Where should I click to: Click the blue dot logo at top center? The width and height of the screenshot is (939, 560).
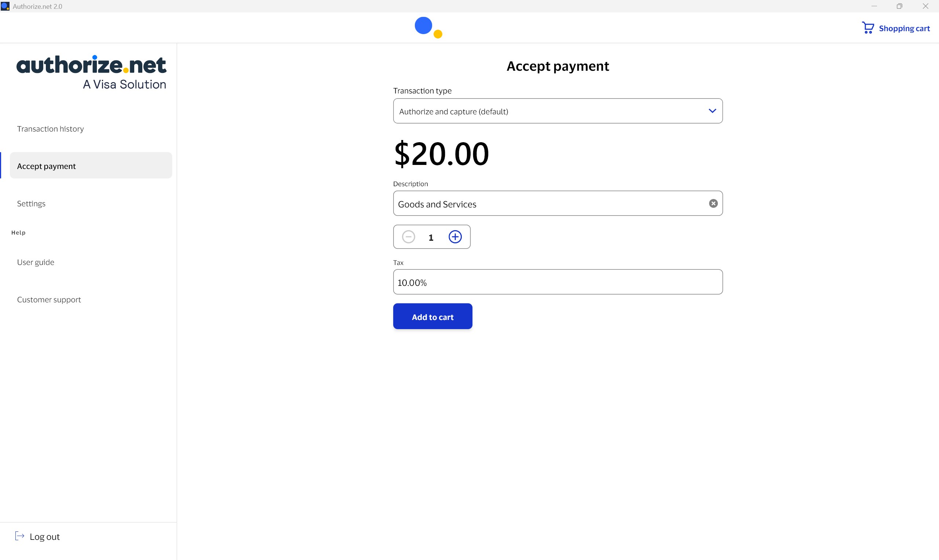click(424, 26)
